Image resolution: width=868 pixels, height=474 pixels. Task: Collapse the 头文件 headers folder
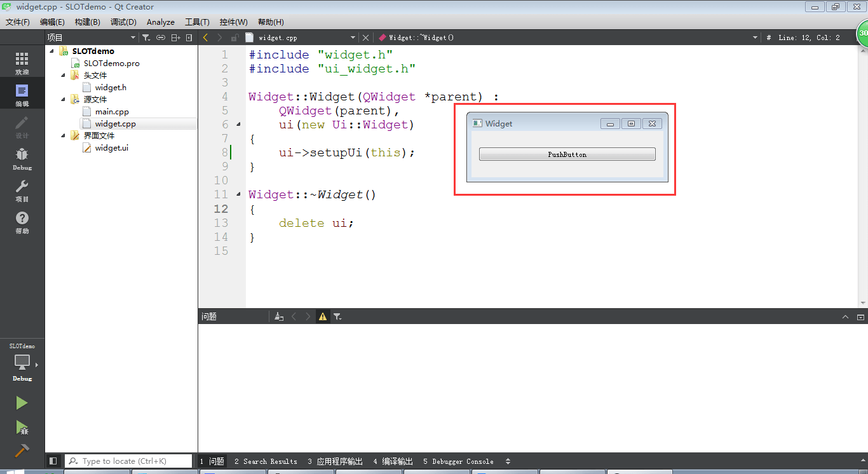64,75
